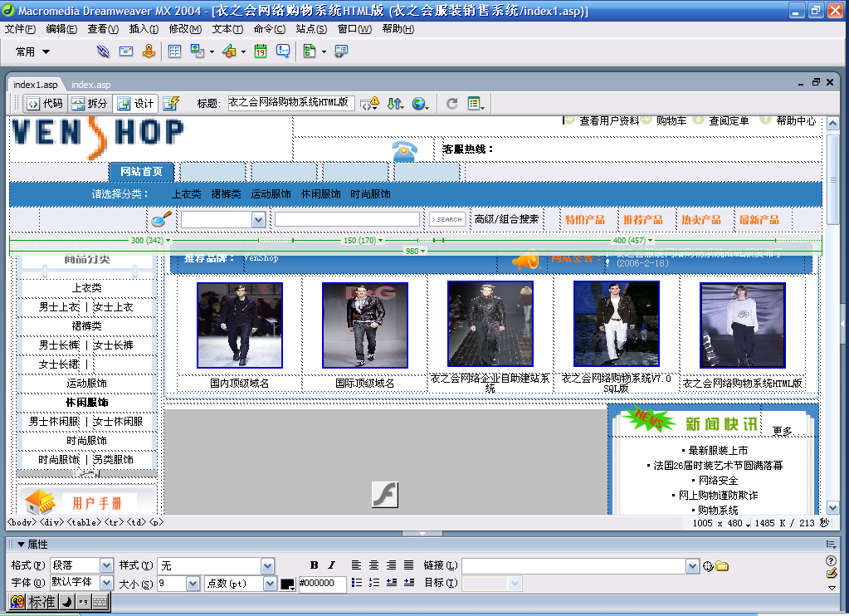
Task: Click the 标准 IME mode button
Action: tap(41, 602)
